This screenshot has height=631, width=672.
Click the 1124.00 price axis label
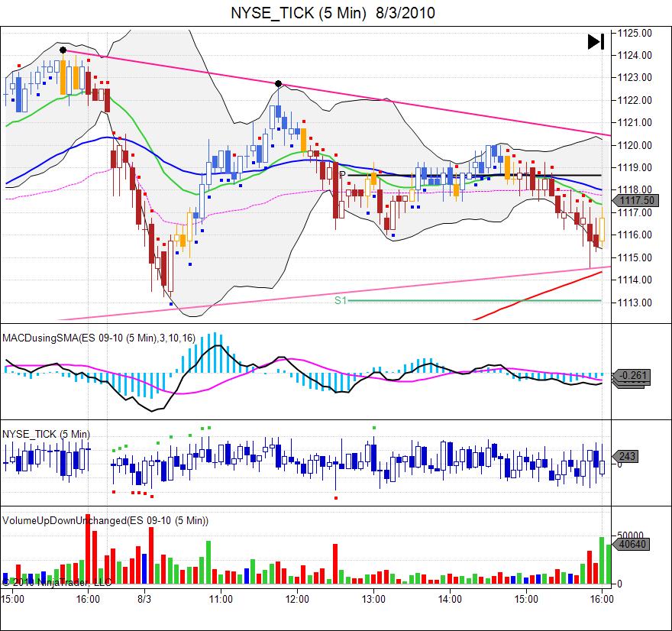coord(635,55)
